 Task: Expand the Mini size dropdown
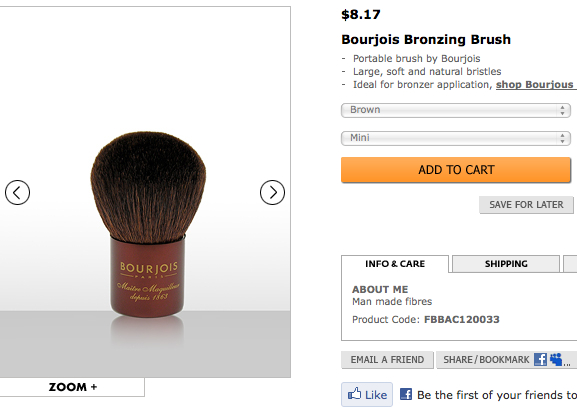pyautogui.click(x=456, y=138)
